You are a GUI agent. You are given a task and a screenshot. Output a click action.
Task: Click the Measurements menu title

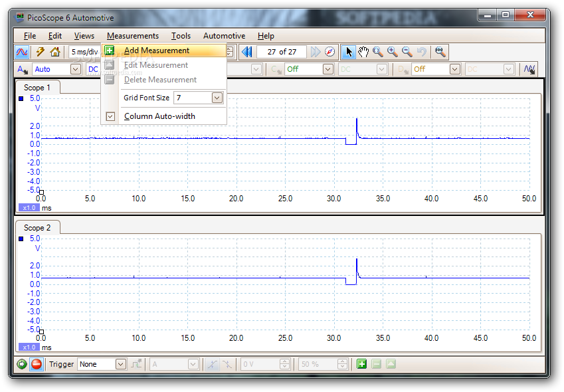(x=133, y=36)
